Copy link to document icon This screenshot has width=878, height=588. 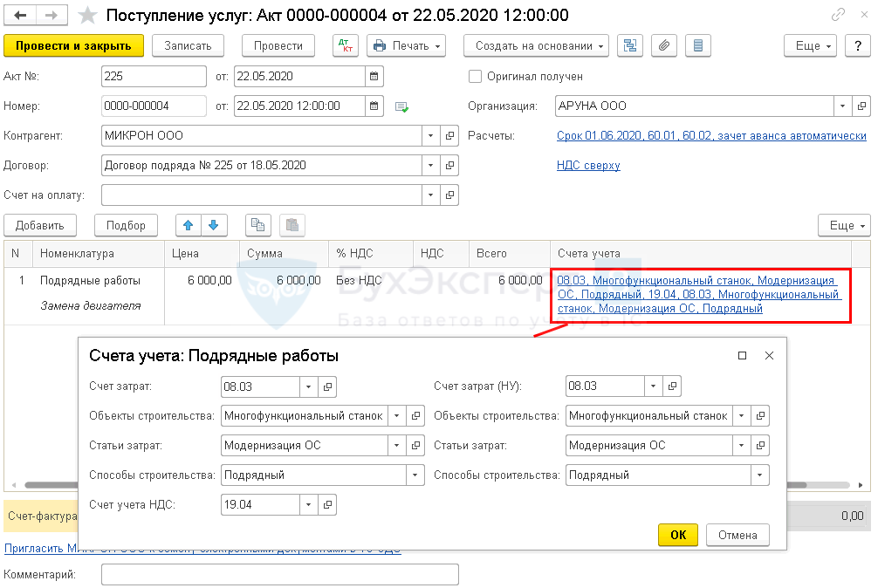coord(838,15)
